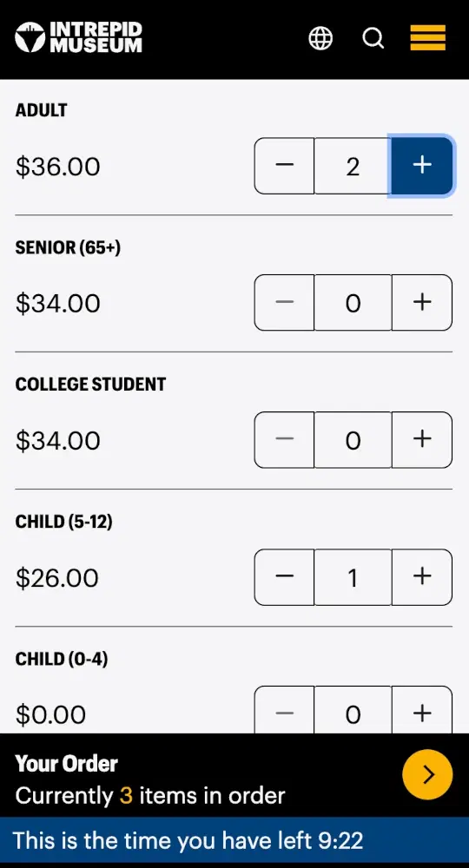
Task: Remove a Senior (65+) ticket
Action: [284, 302]
